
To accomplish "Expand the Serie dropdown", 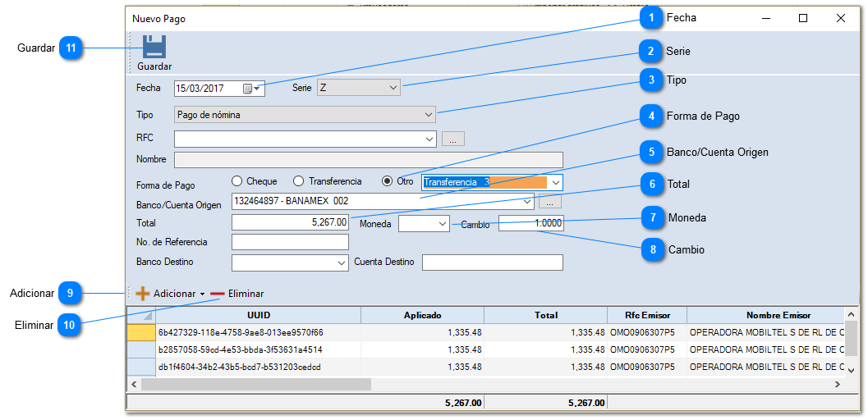I will [x=393, y=88].
